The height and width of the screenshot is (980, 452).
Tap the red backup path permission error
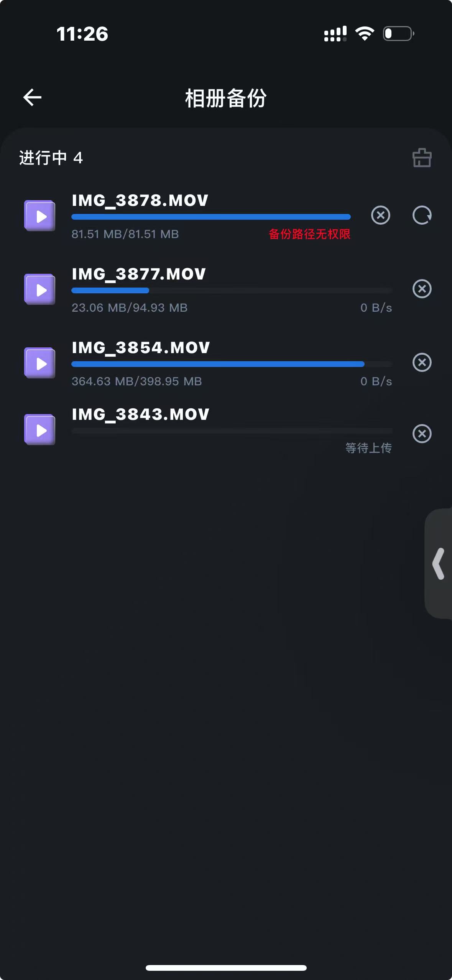click(309, 234)
